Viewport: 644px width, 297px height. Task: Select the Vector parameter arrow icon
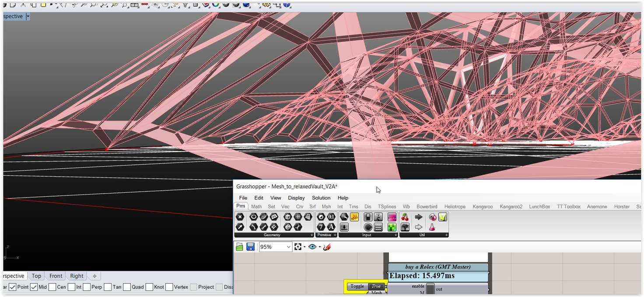tap(240, 227)
